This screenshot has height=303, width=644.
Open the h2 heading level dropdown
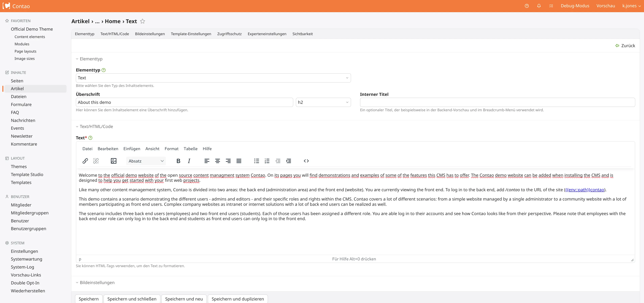click(x=323, y=102)
